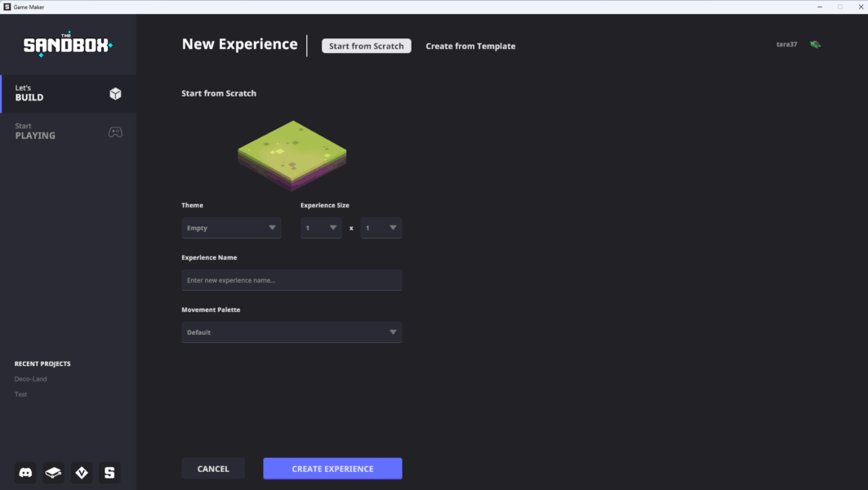Image resolution: width=868 pixels, height=490 pixels.
Task: Close the Game Maker window
Action: [x=861, y=7]
